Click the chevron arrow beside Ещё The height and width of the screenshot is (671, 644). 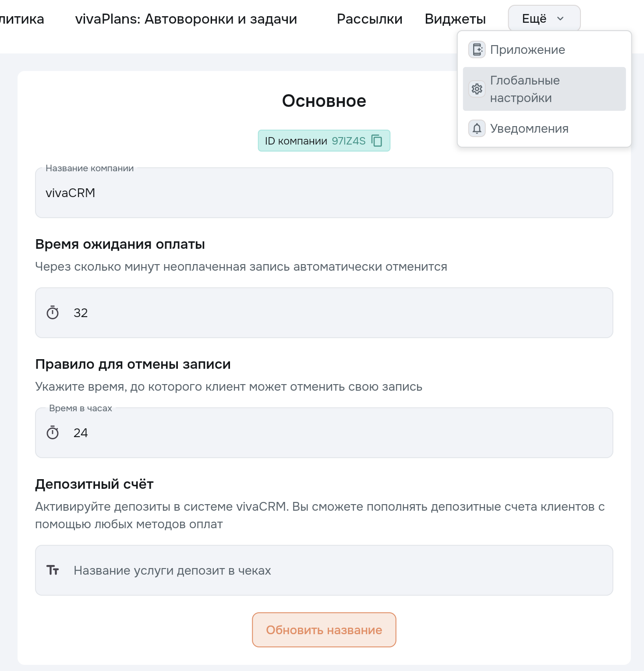[x=560, y=18]
